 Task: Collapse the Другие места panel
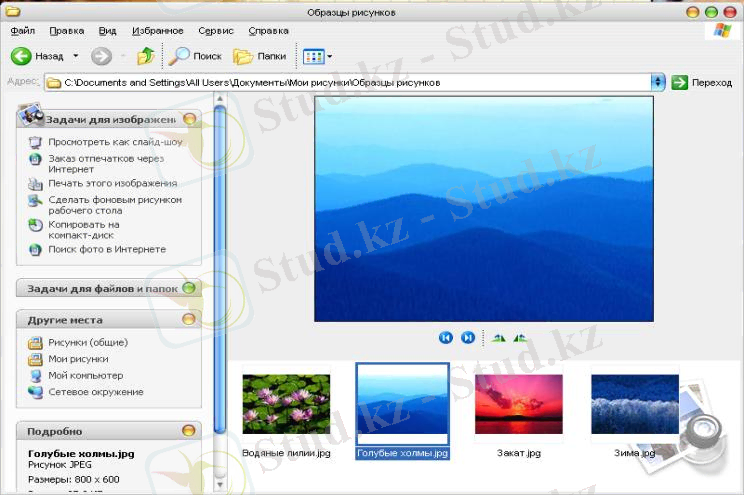[x=189, y=320]
